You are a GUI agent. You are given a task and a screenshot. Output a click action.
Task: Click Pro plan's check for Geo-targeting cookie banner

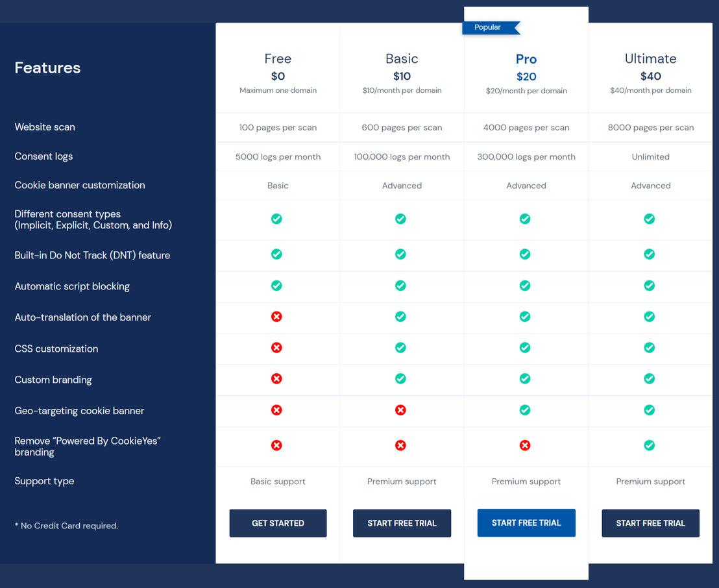(525, 410)
